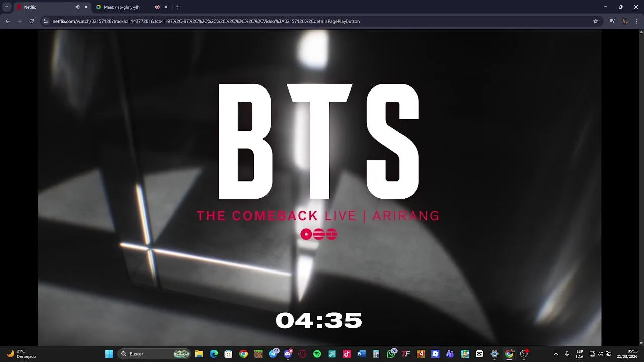
Task: Open TikTok from the taskbar
Action: pyautogui.click(x=347, y=354)
